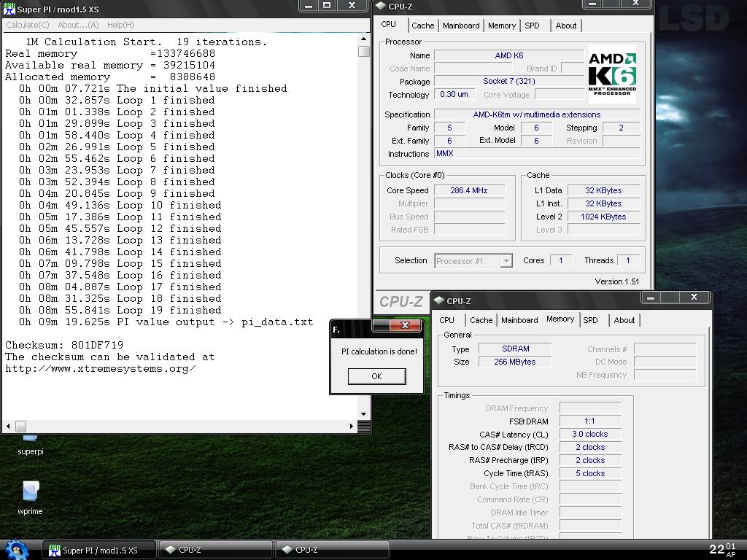747x560 pixels.
Task: Click the PI value output pi_data.txt line
Action: [x=166, y=322]
